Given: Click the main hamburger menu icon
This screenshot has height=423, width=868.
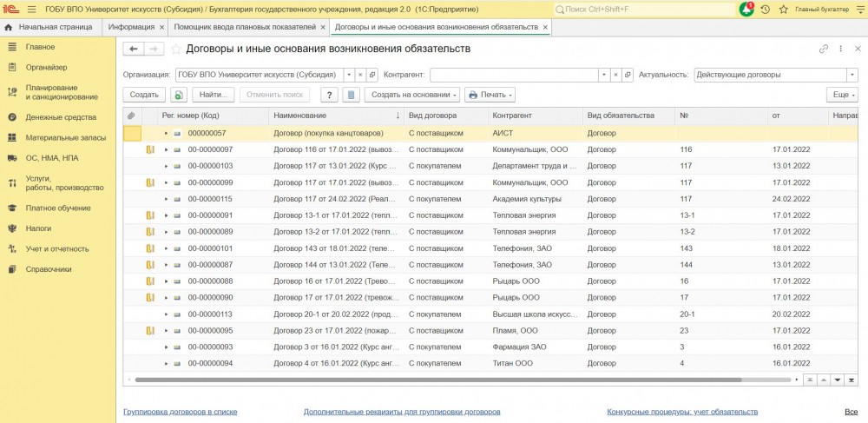Looking at the screenshot, I should click(32, 10).
